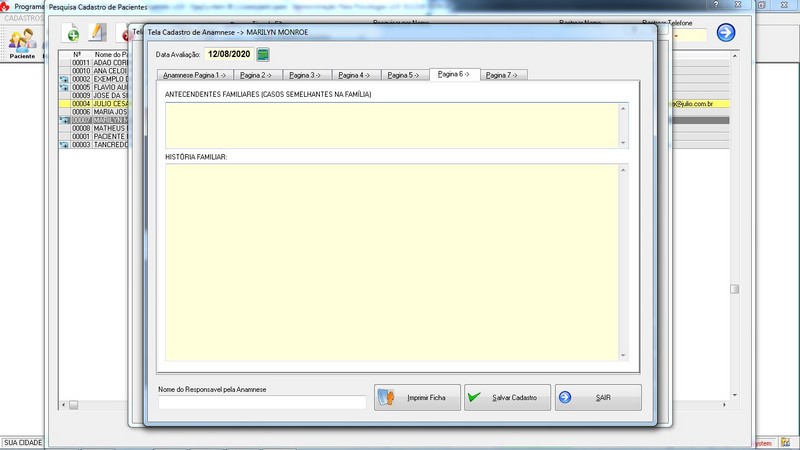Switch to Anamnese Pagina 1 tab
This screenshot has width=800, height=450.
click(194, 75)
